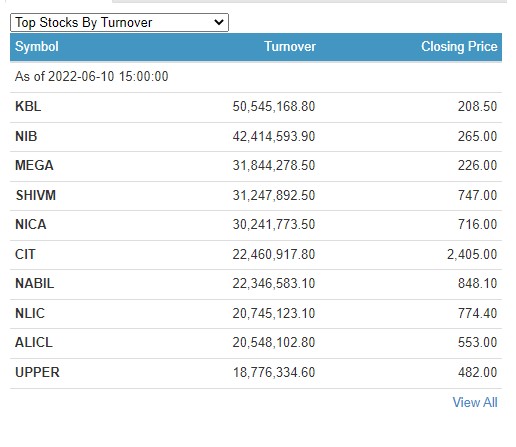Click the Symbol column header
The width and height of the screenshot is (516, 447).
(x=37, y=47)
